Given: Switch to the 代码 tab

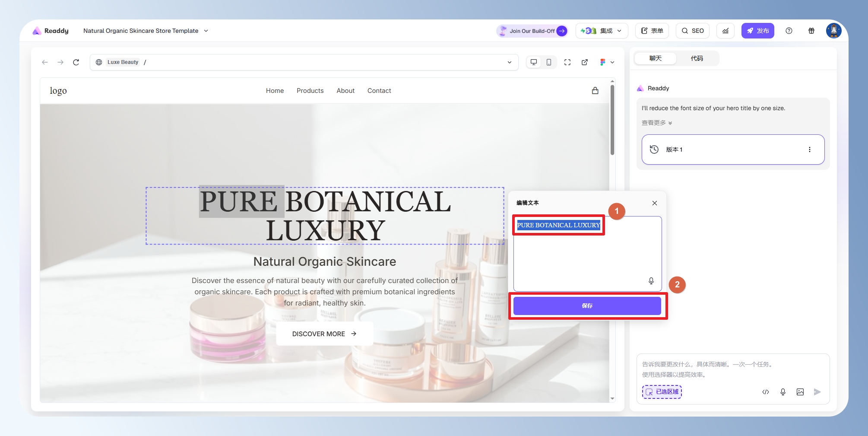Looking at the screenshot, I should pos(697,58).
